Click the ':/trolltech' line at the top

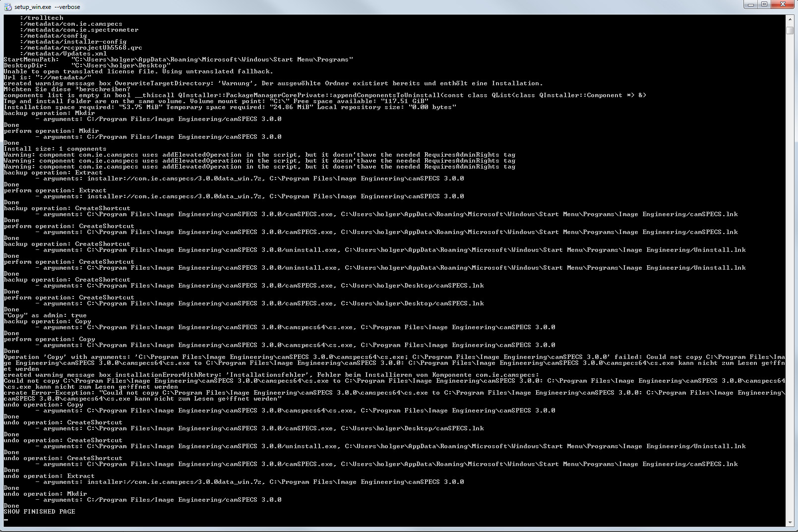tap(42, 18)
